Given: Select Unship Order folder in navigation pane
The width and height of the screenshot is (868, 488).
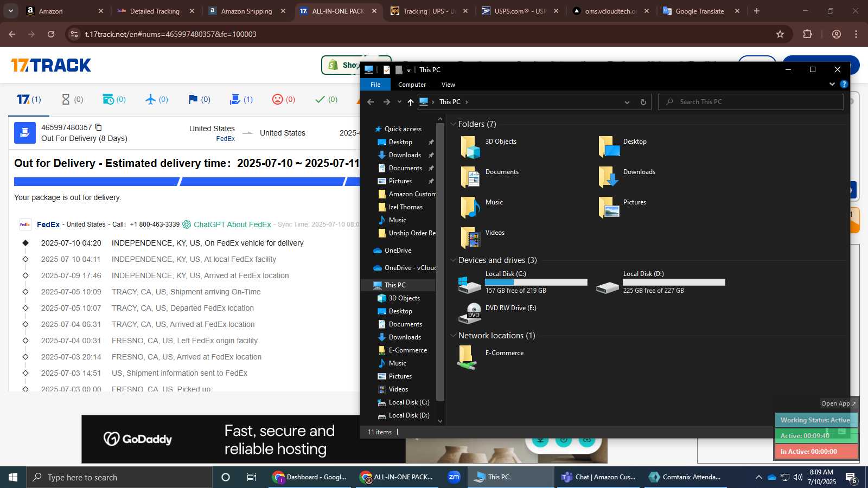Looking at the screenshot, I should [406, 233].
